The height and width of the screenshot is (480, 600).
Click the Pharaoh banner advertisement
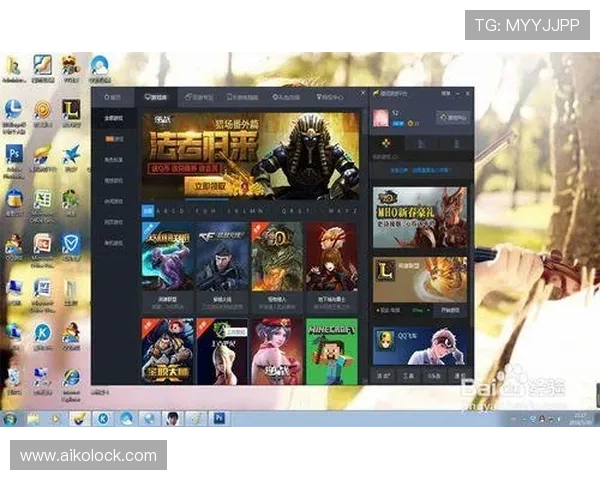pos(251,156)
